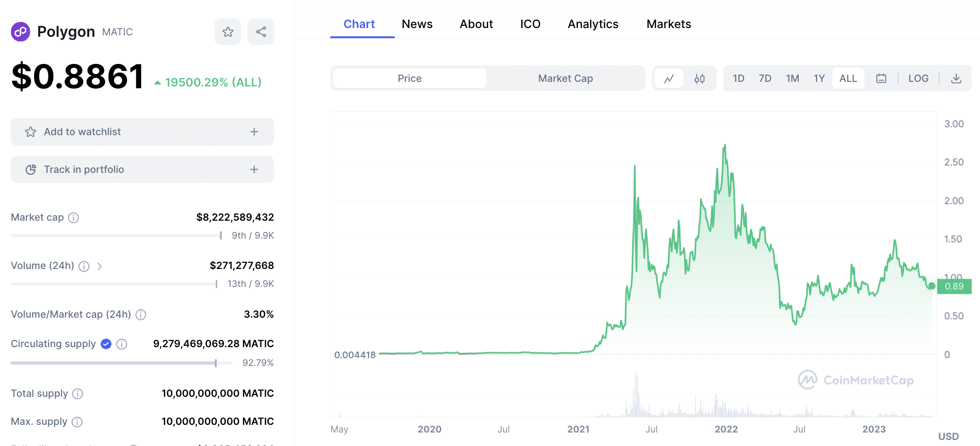Open the News tab
The height and width of the screenshot is (446, 980).
point(417,24)
